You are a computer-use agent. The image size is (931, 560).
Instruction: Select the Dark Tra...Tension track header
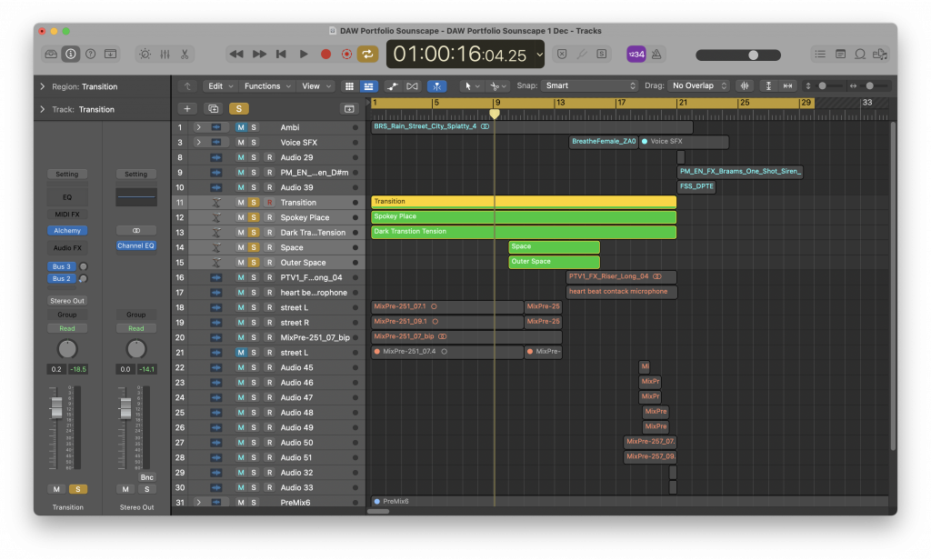(268, 233)
